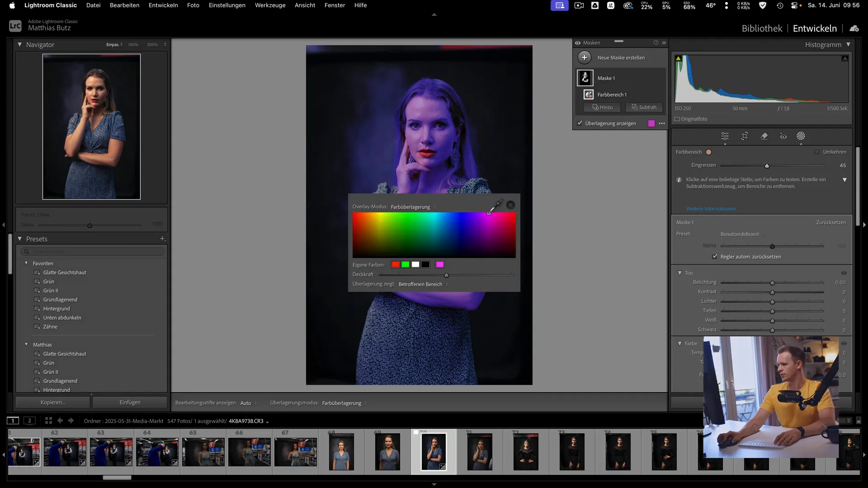Screen dimensions: 868x488
Task: Toggle Überlagerung anzeigen checkbox
Action: pyautogui.click(x=580, y=123)
